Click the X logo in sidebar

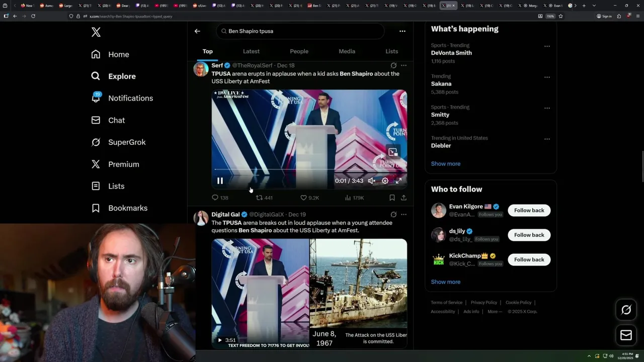(x=96, y=33)
